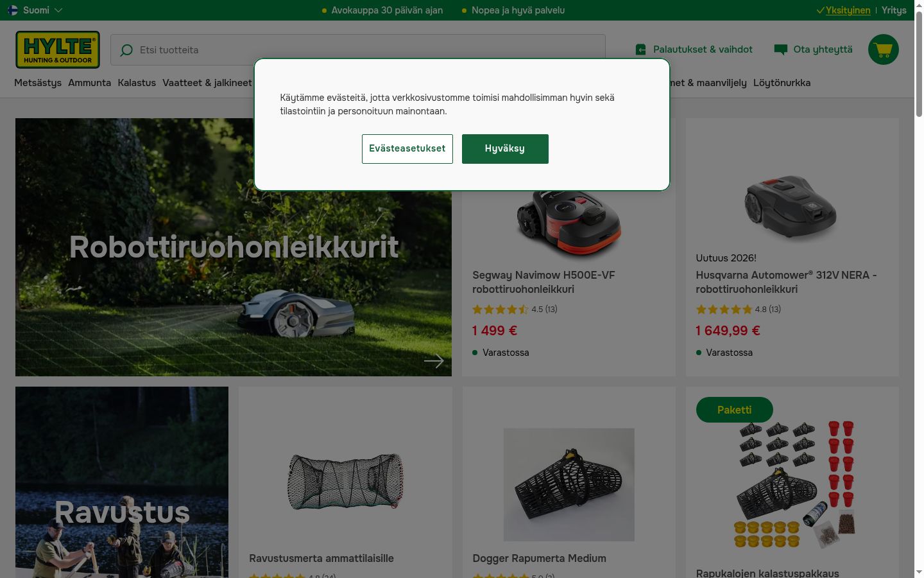Click the scrollbar down arrow
924x578 pixels.
click(x=919, y=572)
